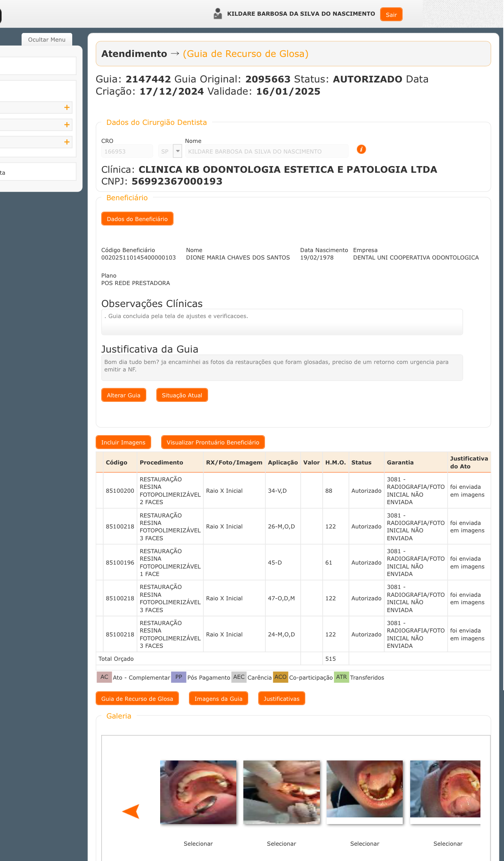Click the orange left arrow in Galeria
The image size is (504, 861).
point(131,811)
